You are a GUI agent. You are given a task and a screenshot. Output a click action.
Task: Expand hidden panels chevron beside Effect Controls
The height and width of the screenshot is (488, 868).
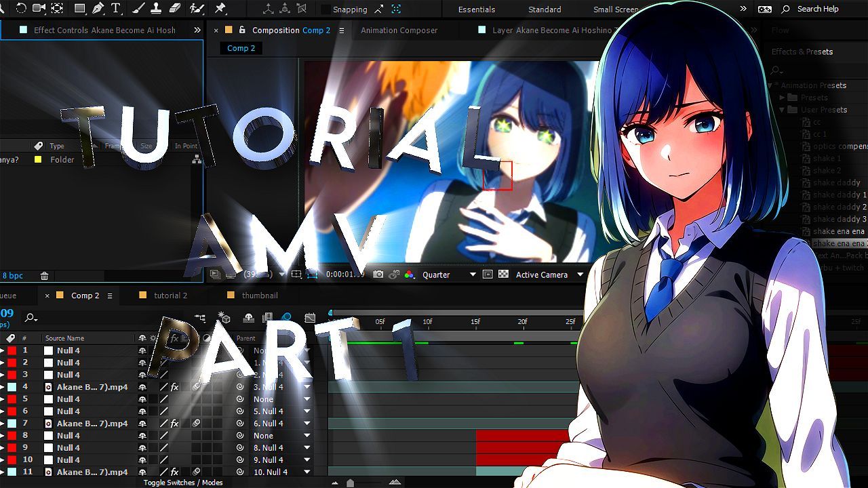[197, 30]
